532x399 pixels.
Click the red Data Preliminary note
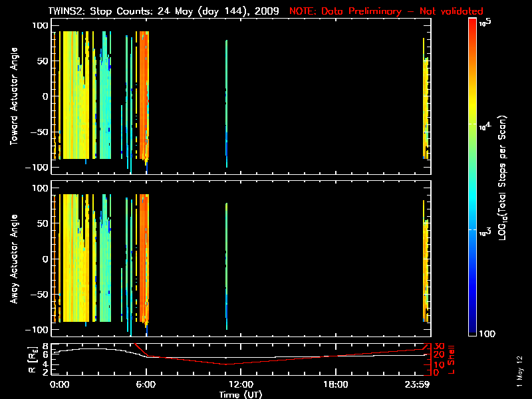pos(386,11)
